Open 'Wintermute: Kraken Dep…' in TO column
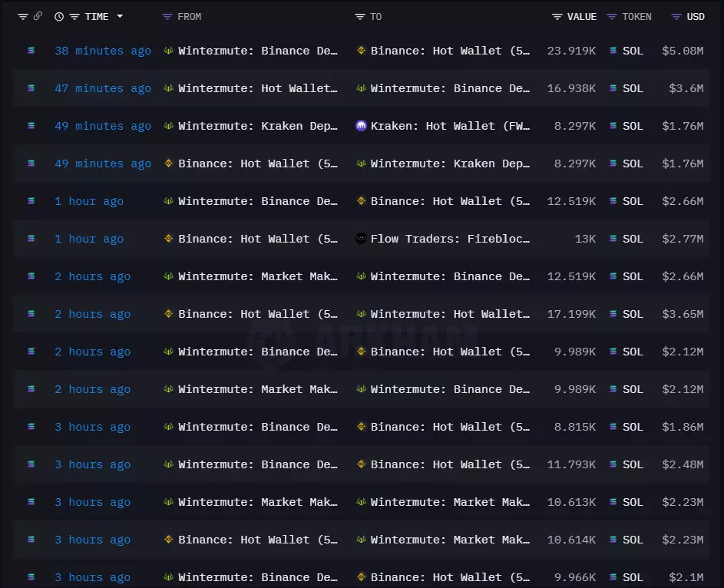Screen dimensions: 724x588 [x=450, y=164]
